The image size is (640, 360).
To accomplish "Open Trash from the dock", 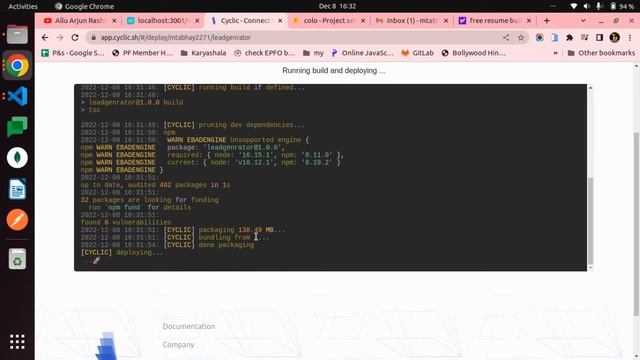I will pyautogui.click(x=17, y=259).
